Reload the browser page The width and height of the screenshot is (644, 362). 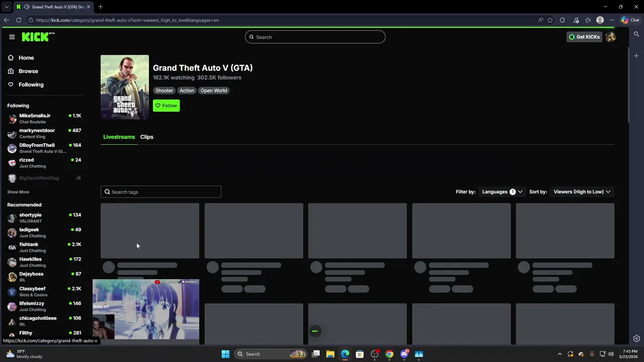(19, 20)
